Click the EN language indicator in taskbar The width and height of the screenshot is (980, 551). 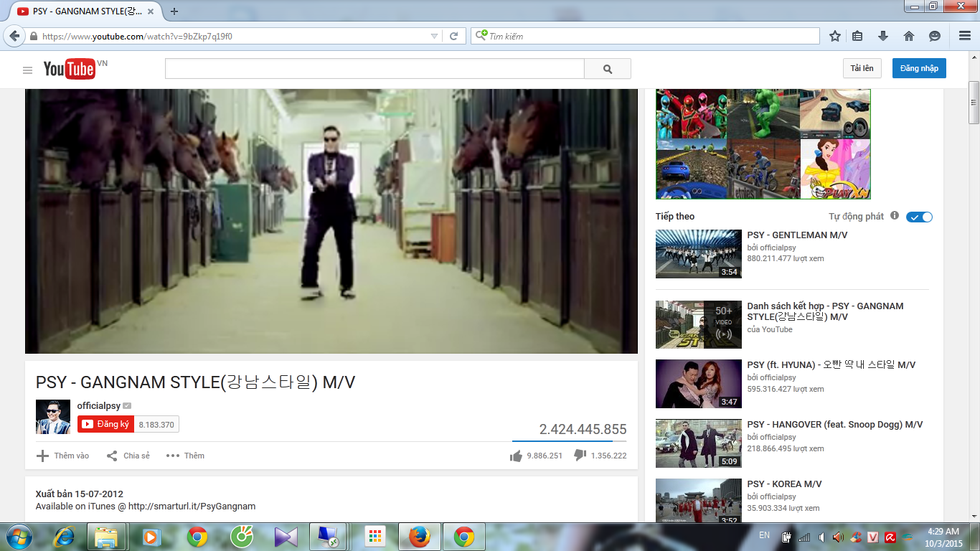click(x=764, y=535)
